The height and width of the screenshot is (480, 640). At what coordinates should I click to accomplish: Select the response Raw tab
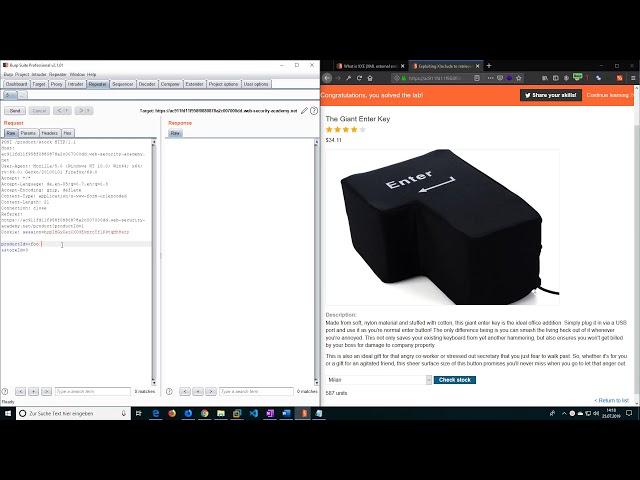(175, 133)
